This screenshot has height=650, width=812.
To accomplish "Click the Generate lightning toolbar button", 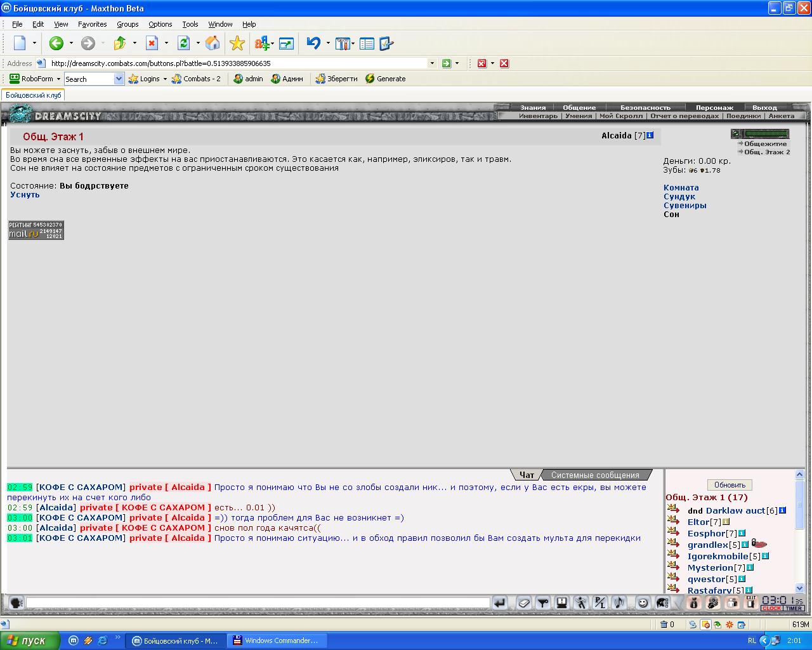I will click(385, 79).
